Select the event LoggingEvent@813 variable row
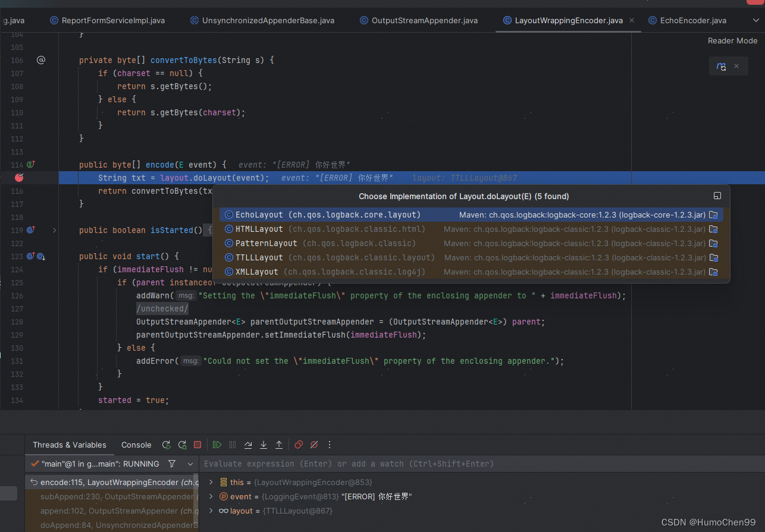Image resolution: width=765 pixels, height=532 pixels. click(x=482, y=496)
